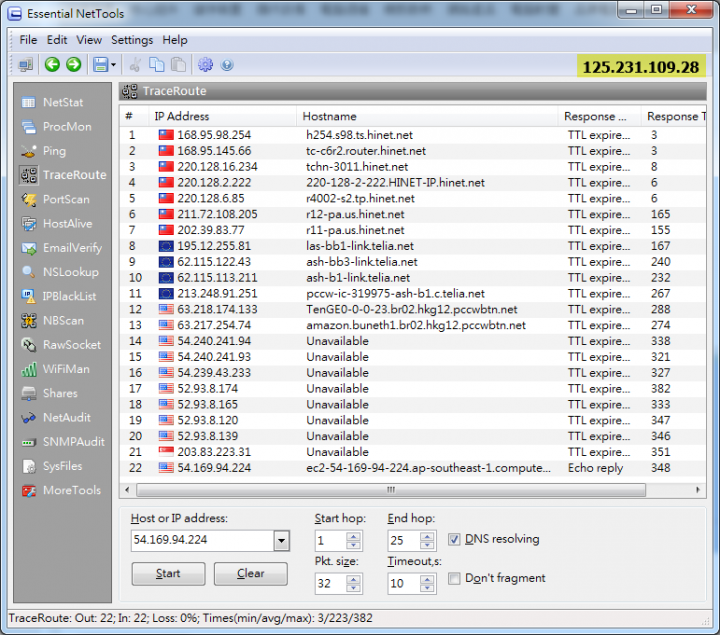720x635 pixels.
Task: Sort by the # column header
Action: click(134, 116)
